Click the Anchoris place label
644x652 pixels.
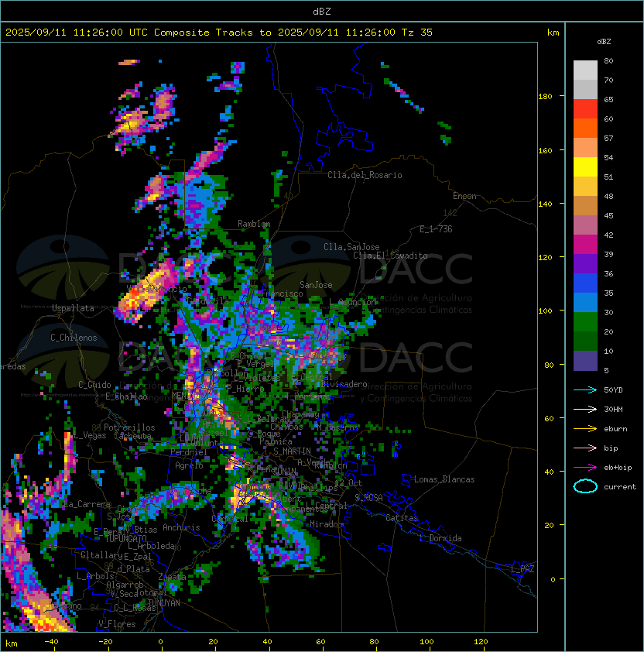coord(181,527)
